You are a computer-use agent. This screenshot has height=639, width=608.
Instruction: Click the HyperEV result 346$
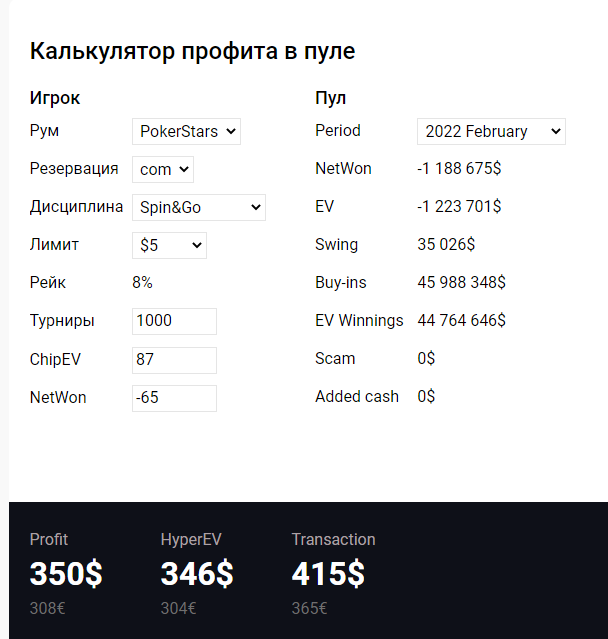(197, 574)
